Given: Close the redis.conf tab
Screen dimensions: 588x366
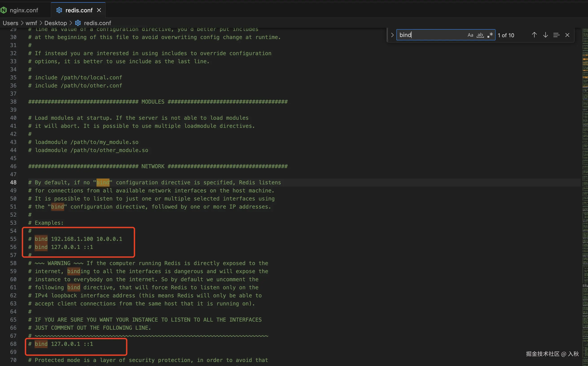Looking at the screenshot, I should (x=99, y=10).
